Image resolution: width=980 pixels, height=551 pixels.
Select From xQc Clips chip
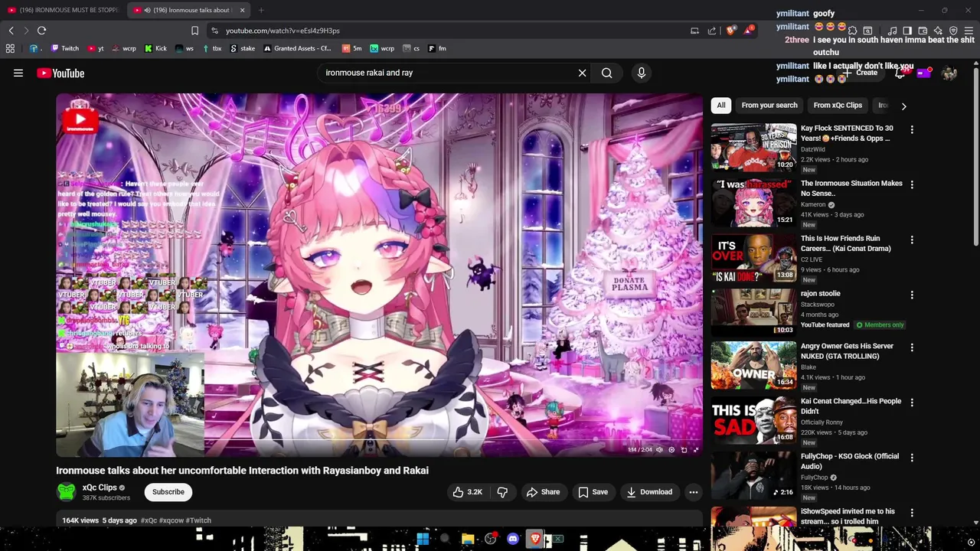(838, 106)
